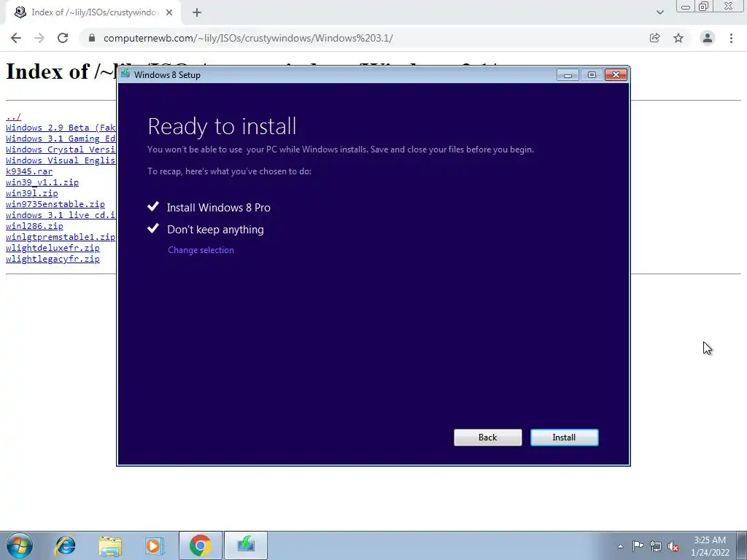Click the Don't keep anything checkmark
The image size is (747, 560).
[x=153, y=228]
